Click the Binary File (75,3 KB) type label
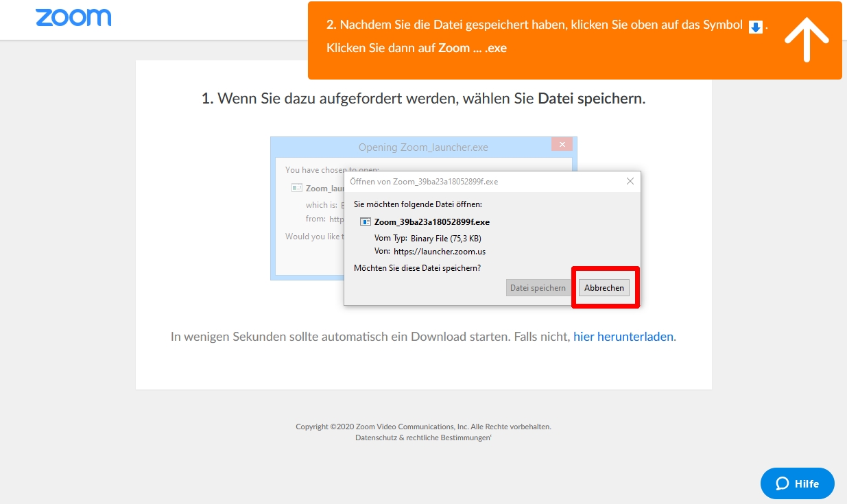The image size is (847, 504). pyautogui.click(x=446, y=238)
